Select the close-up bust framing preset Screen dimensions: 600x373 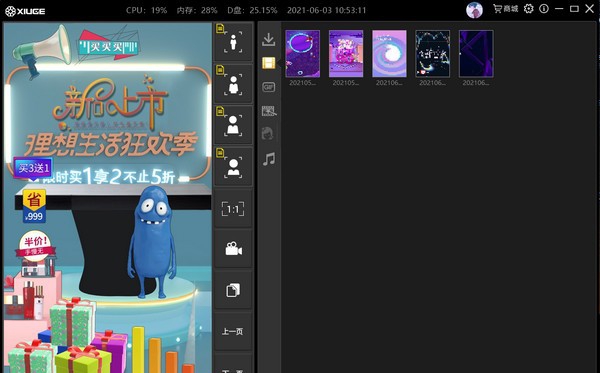[x=233, y=167]
